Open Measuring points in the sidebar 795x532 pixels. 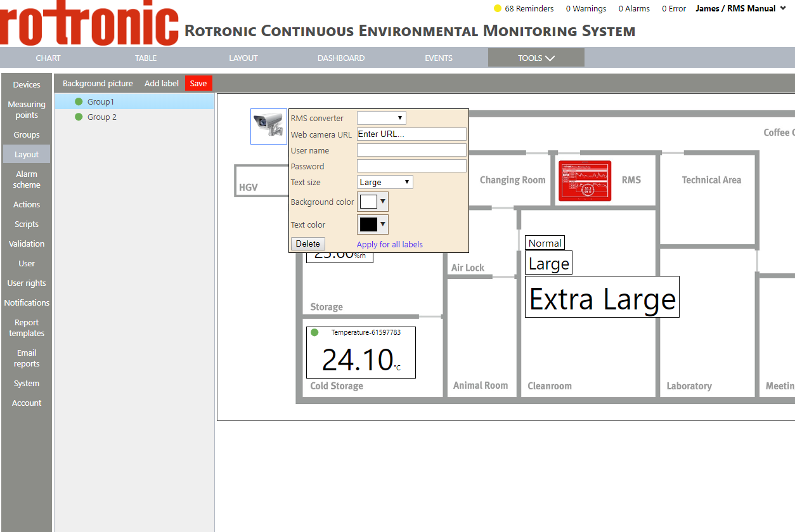(x=27, y=110)
